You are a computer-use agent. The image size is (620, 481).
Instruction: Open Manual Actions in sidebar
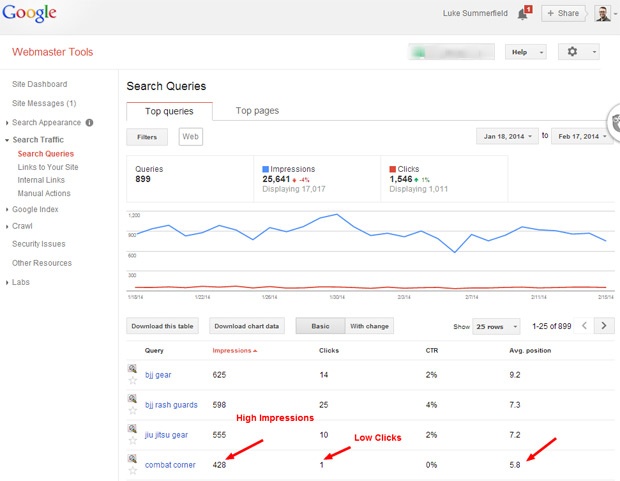(x=44, y=193)
